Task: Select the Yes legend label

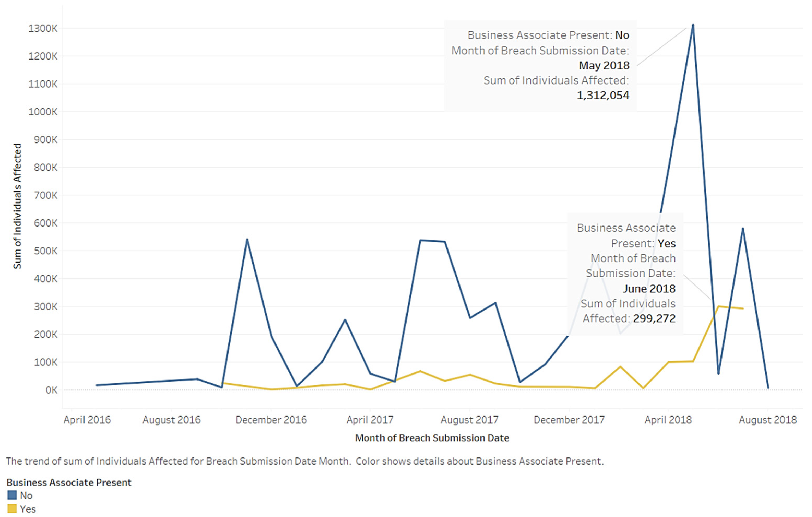Action: click(x=28, y=509)
